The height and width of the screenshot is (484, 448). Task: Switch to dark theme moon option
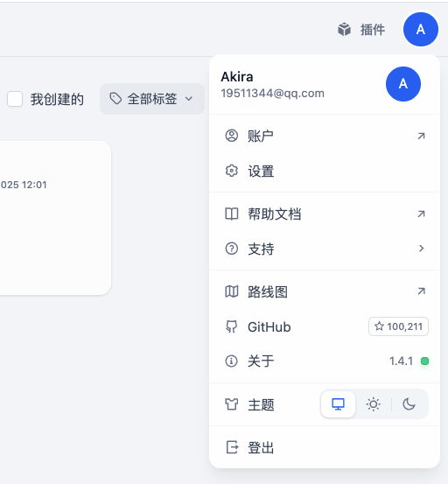click(x=409, y=404)
